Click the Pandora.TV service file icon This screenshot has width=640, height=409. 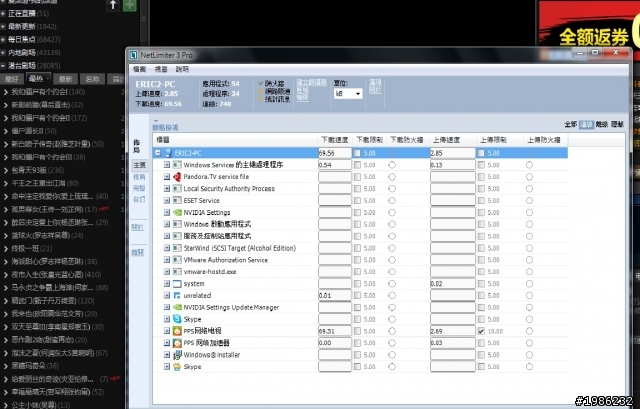point(177,177)
